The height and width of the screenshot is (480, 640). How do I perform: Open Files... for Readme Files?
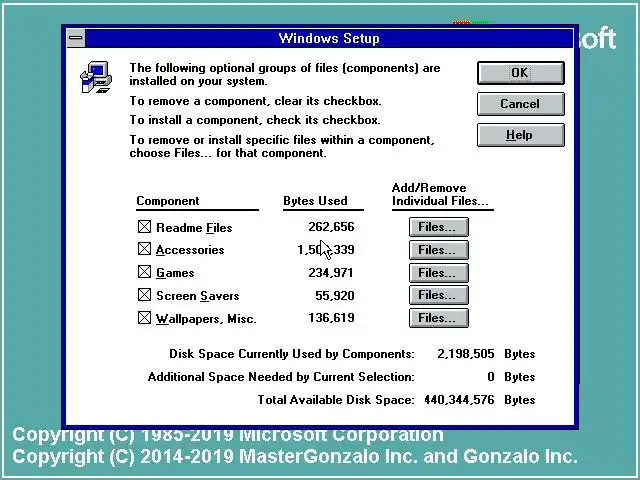[438, 227]
